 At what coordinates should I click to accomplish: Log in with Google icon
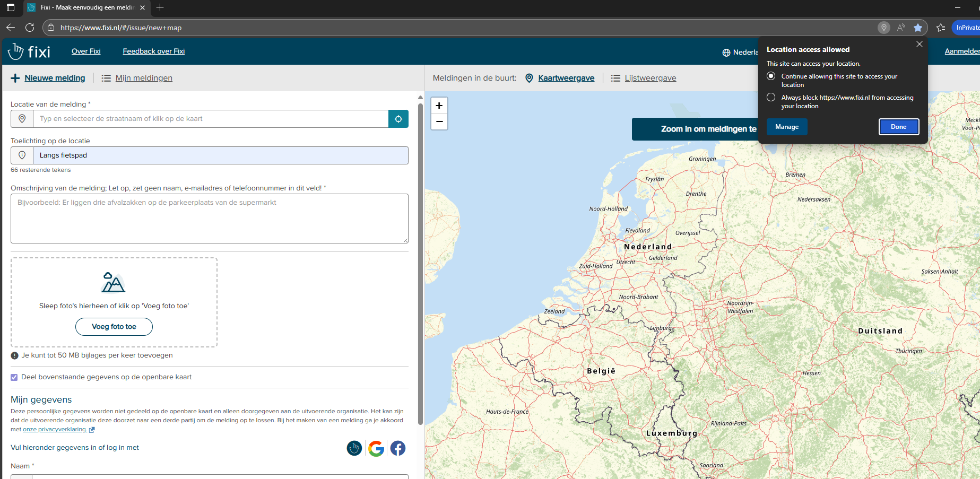376,448
